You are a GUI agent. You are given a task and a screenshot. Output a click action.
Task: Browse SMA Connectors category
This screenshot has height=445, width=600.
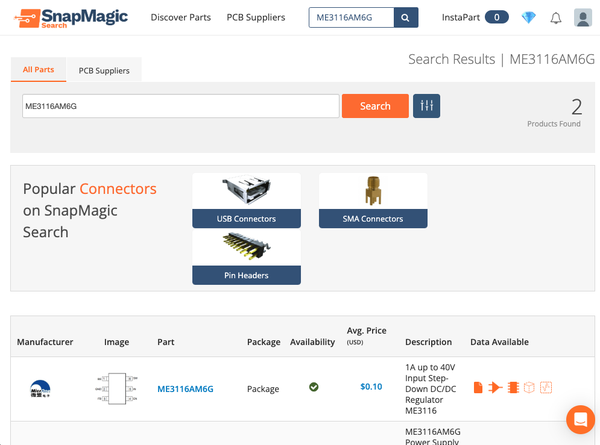click(373, 218)
